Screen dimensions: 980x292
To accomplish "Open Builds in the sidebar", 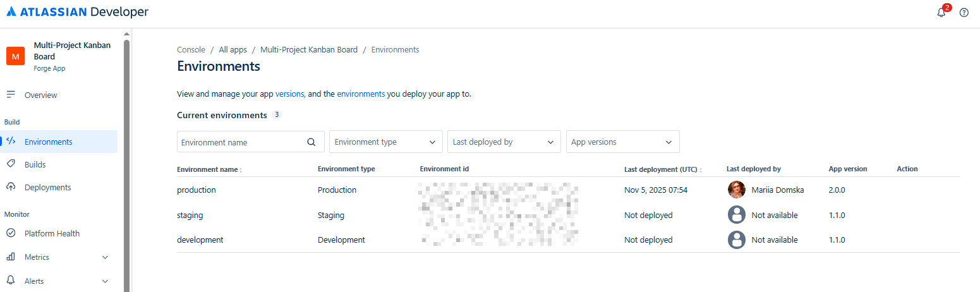I will click(x=35, y=165).
